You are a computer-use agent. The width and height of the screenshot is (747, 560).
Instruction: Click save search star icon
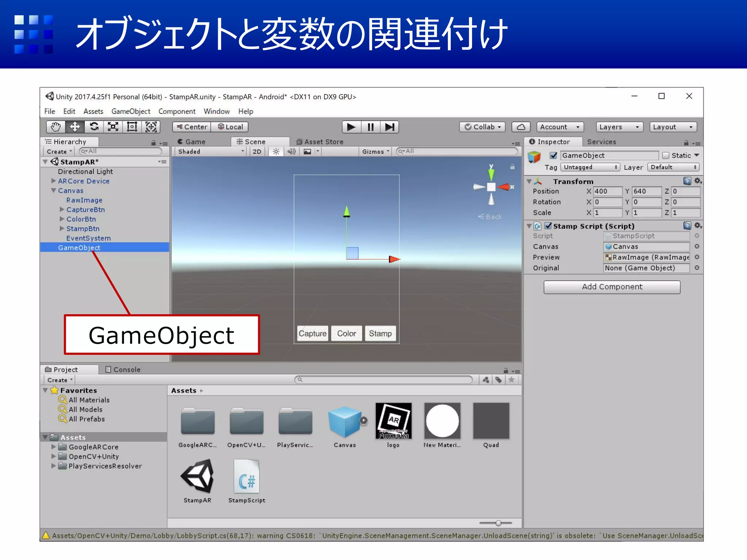(512, 380)
